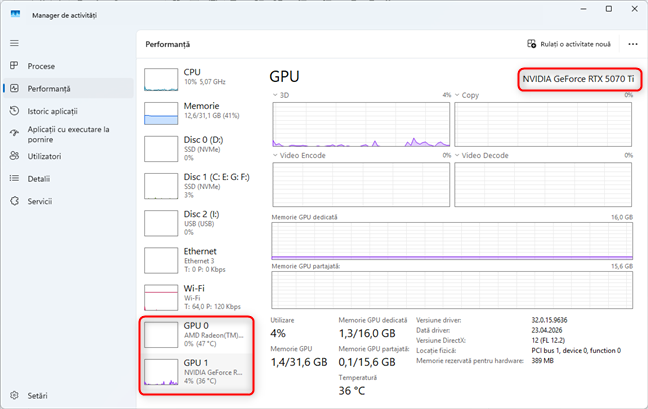Click the 389 MB reserved memory value
This screenshot has height=409, width=648.
coord(542,361)
